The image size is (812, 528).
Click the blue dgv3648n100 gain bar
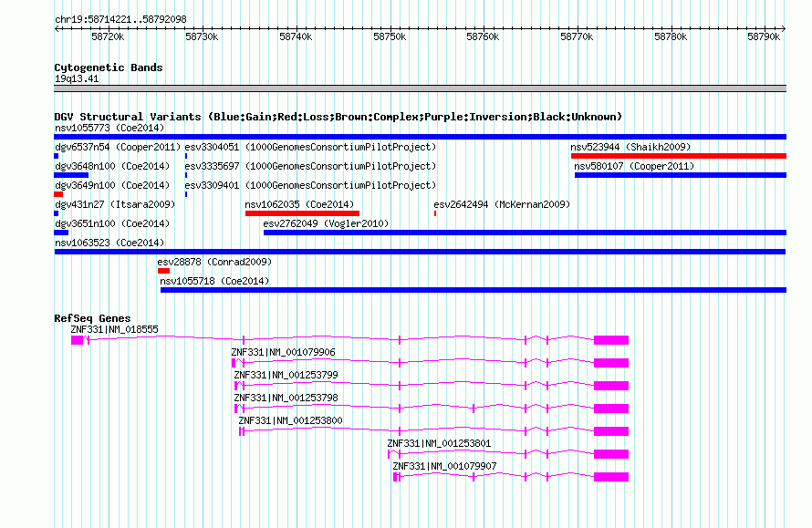[x=71, y=175]
